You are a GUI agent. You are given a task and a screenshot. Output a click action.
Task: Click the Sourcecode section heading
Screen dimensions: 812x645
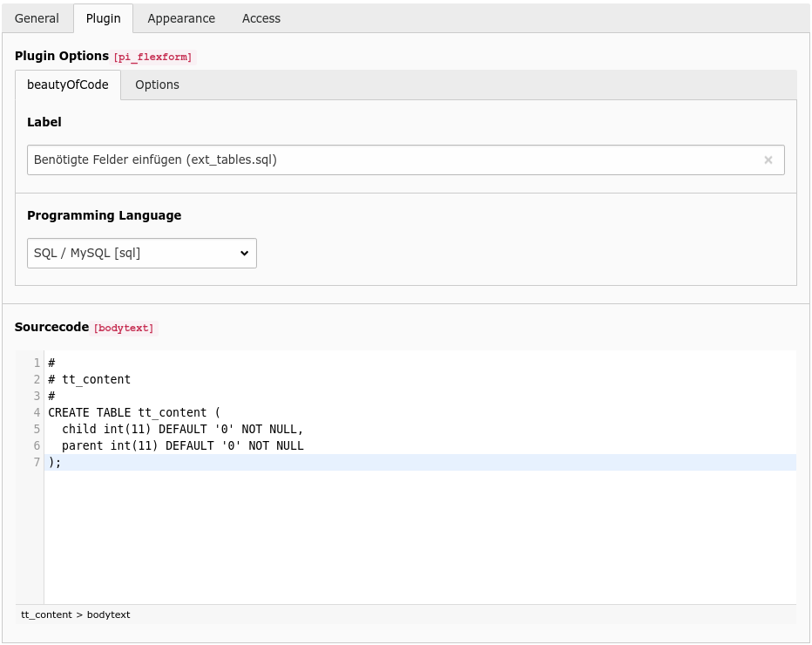pyautogui.click(x=51, y=327)
